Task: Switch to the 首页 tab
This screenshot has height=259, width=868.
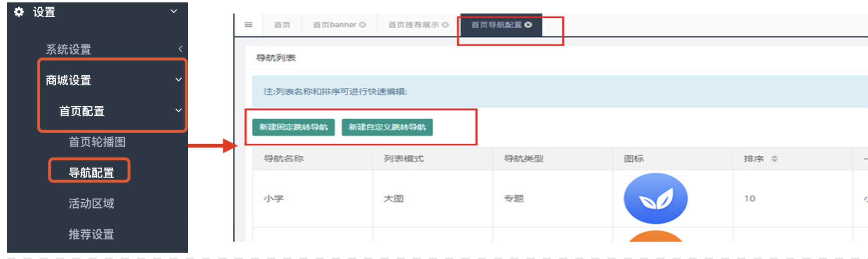Action: (282, 25)
